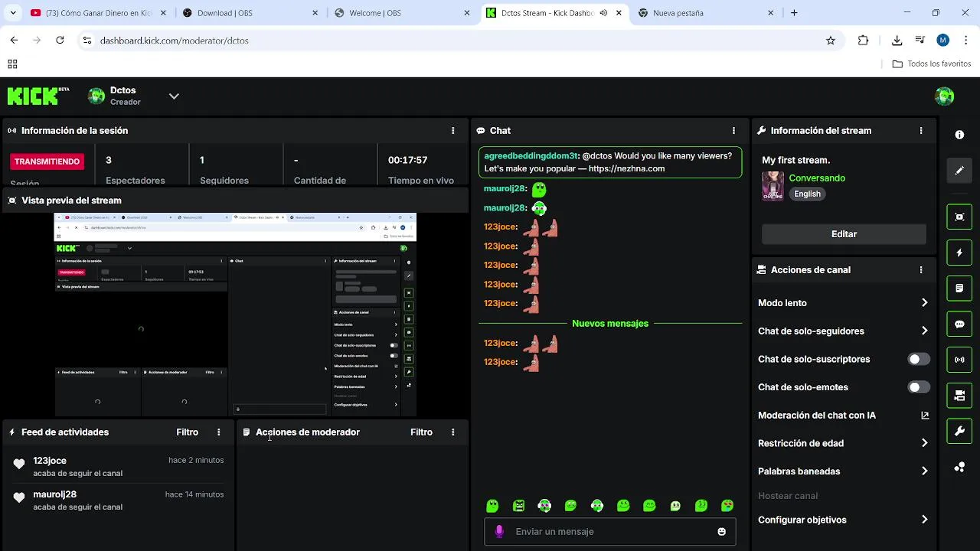Image resolution: width=980 pixels, height=551 pixels.
Task: Open the info icon in right sidebar
Action: pyautogui.click(x=959, y=135)
